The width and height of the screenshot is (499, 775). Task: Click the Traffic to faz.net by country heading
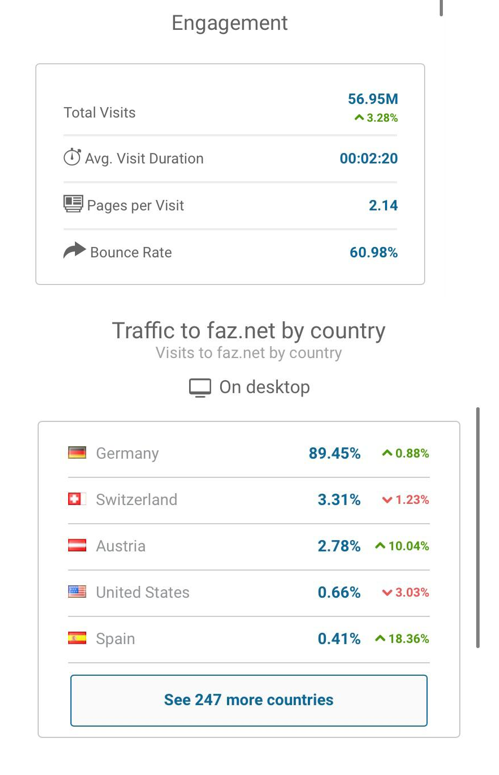[249, 331]
